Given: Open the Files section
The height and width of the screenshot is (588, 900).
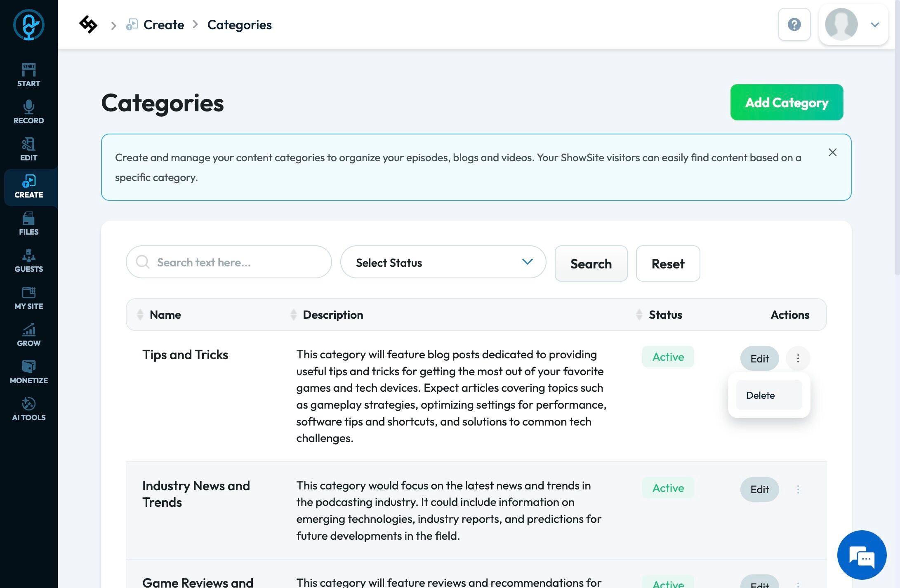Looking at the screenshot, I should tap(28, 223).
